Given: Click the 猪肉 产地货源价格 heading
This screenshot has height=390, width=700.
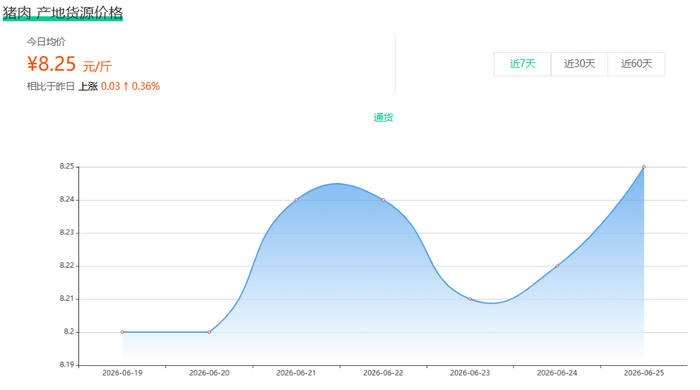Looking at the screenshot, I should (x=62, y=12).
